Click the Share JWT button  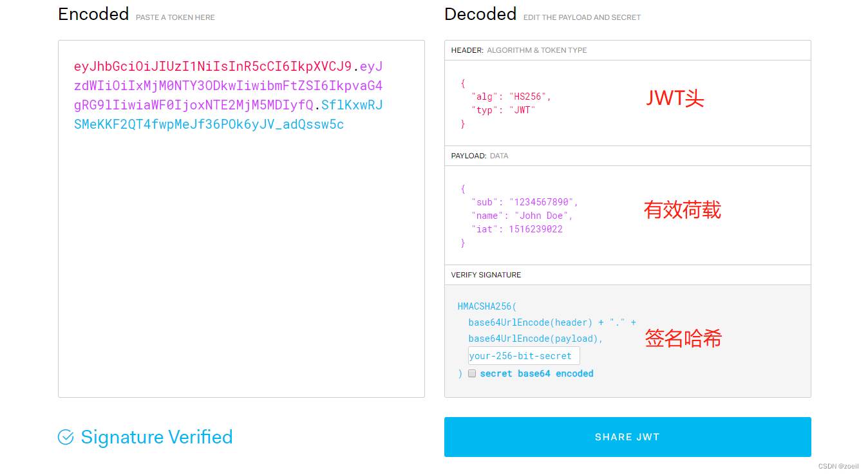[x=627, y=437]
